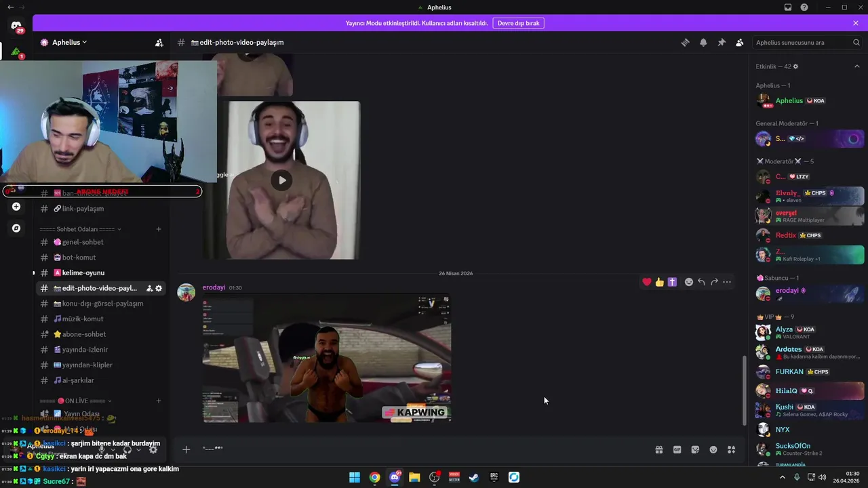
Task: Open erodayi's profile from message username
Action: tap(214, 287)
